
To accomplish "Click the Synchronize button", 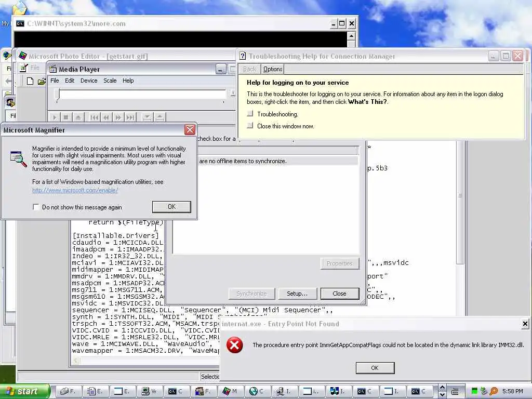I will pyautogui.click(x=251, y=294).
